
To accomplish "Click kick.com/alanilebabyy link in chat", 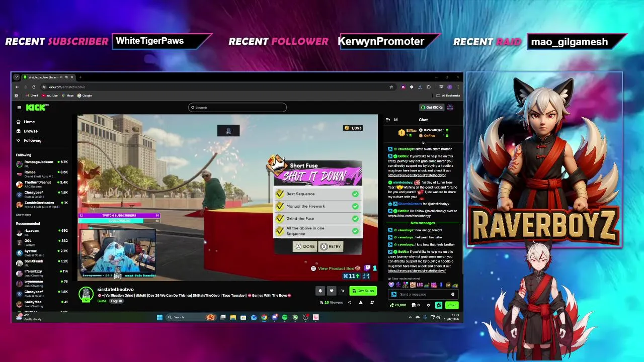I will tap(413, 216).
